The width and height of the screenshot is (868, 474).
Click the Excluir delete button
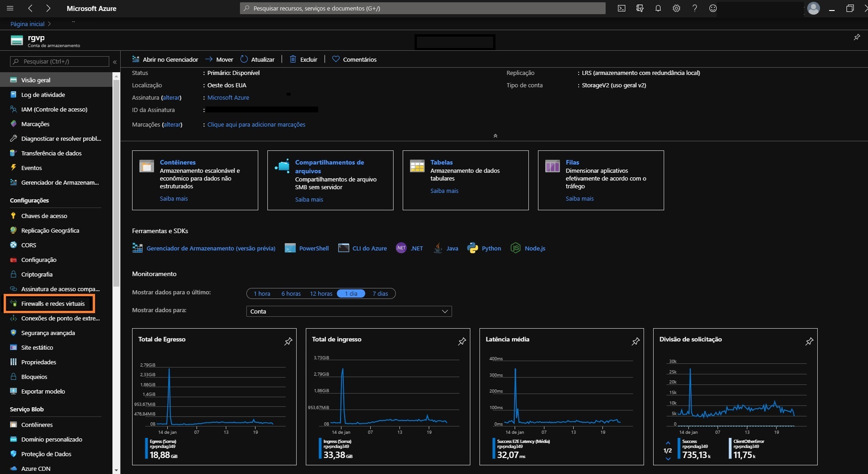point(304,59)
